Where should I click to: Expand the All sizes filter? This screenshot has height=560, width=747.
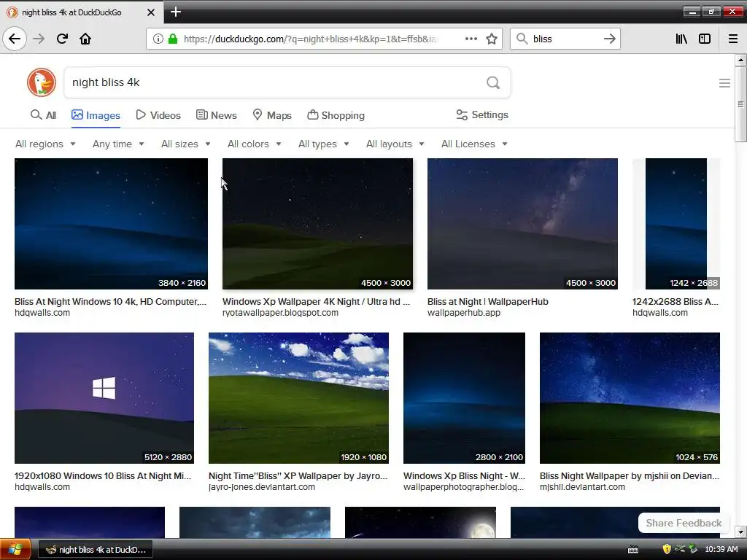(x=186, y=144)
